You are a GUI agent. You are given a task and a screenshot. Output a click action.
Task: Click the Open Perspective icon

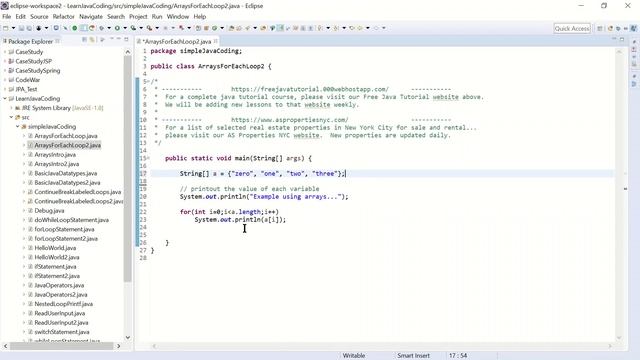pos(600,28)
